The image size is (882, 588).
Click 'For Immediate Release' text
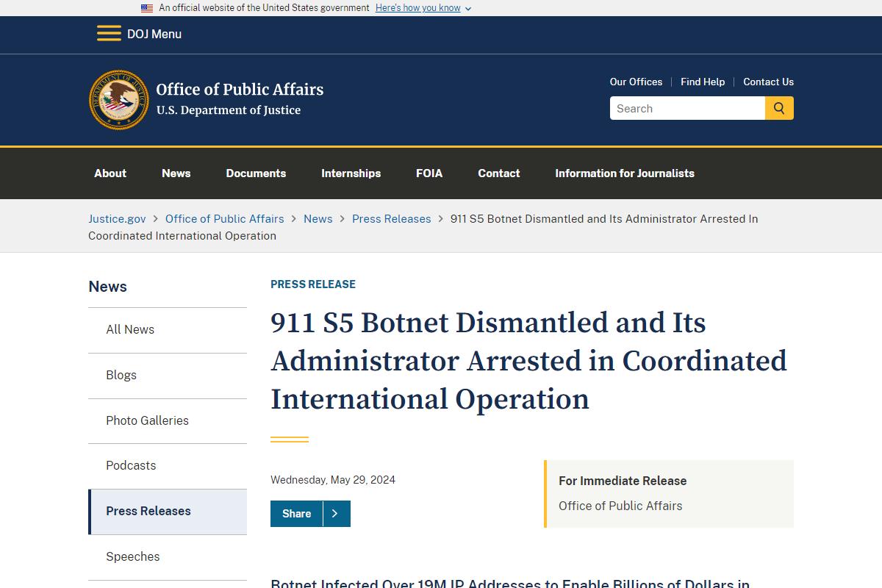623,481
